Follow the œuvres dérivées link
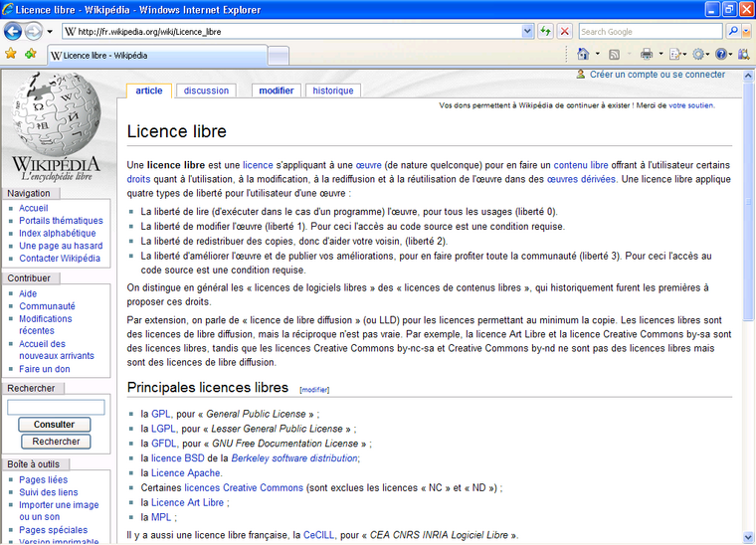Image resolution: width=756 pixels, height=545 pixels. (581, 179)
